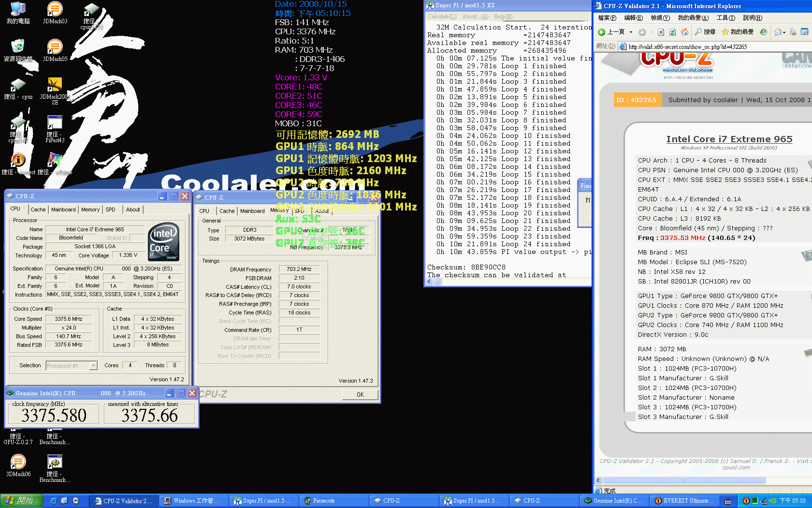The image size is (812, 508).
Task: Click the Checksum: 8BE90CC8 line in Super PI
Action: [466, 267]
